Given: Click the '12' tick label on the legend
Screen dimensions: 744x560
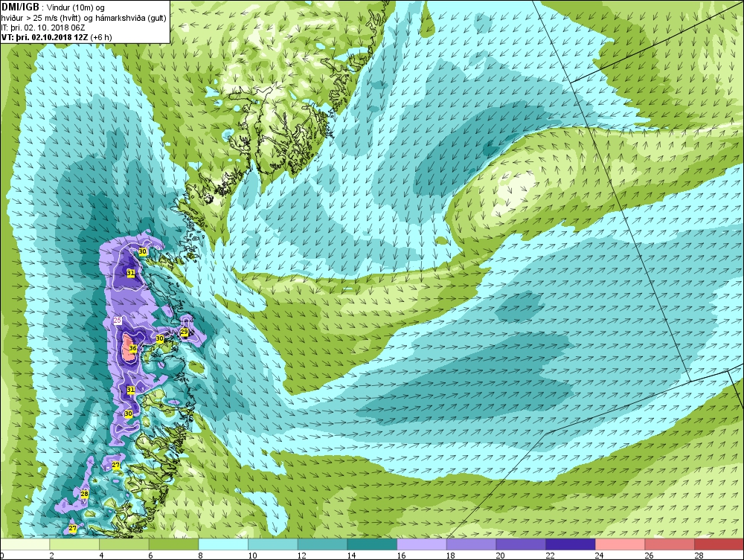Looking at the screenshot, I should (x=302, y=556).
